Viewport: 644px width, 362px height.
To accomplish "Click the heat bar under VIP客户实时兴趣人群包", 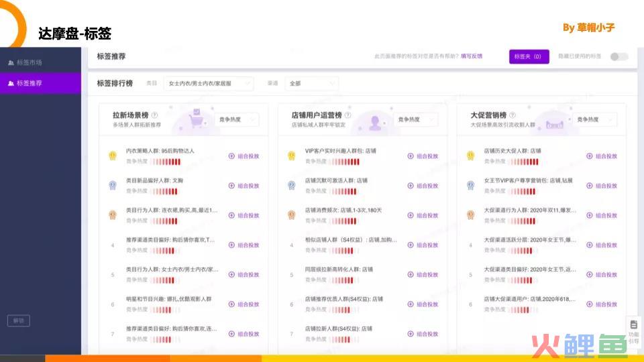I will click(345, 162).
